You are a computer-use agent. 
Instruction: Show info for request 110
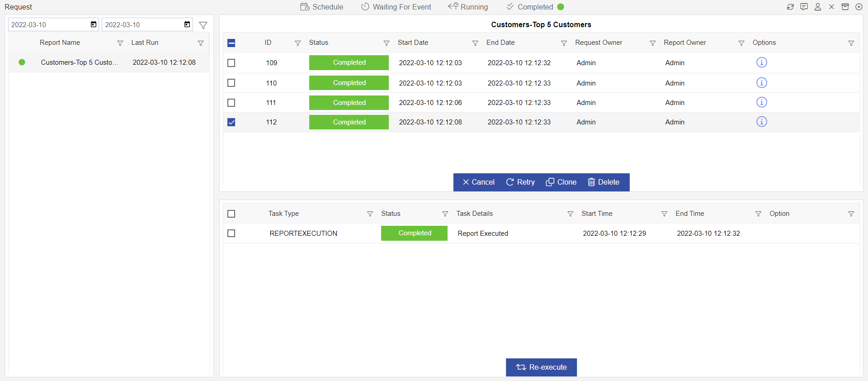click(762, 83)
